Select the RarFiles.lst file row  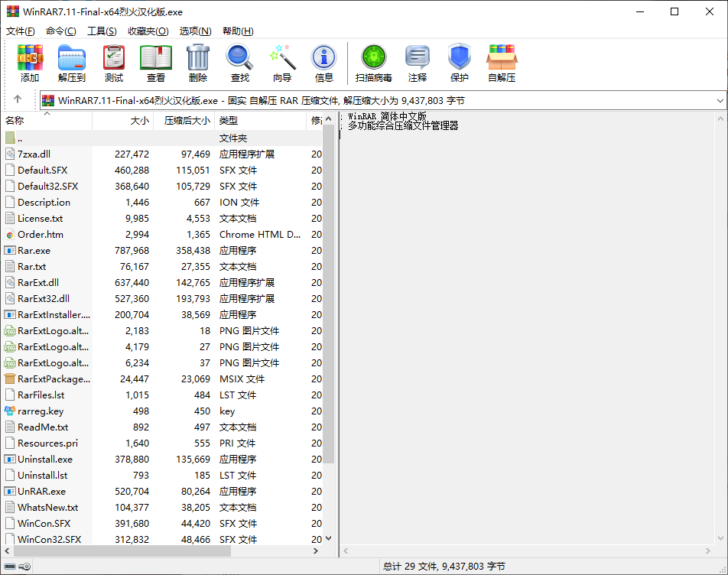pyautogui.click(x=162, y=395)
